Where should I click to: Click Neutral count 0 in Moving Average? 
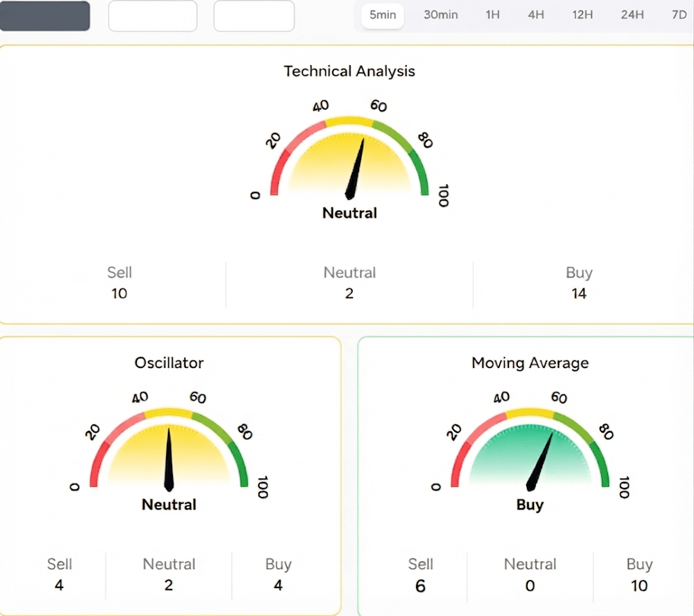[x=530, y=586]
